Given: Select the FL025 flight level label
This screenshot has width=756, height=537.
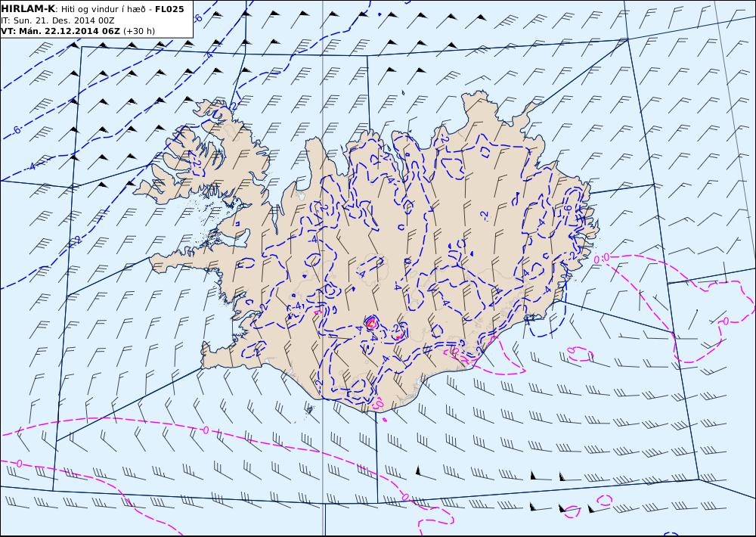Looking at the screenshot, I should pyautogui.click(x=169, y=8).
